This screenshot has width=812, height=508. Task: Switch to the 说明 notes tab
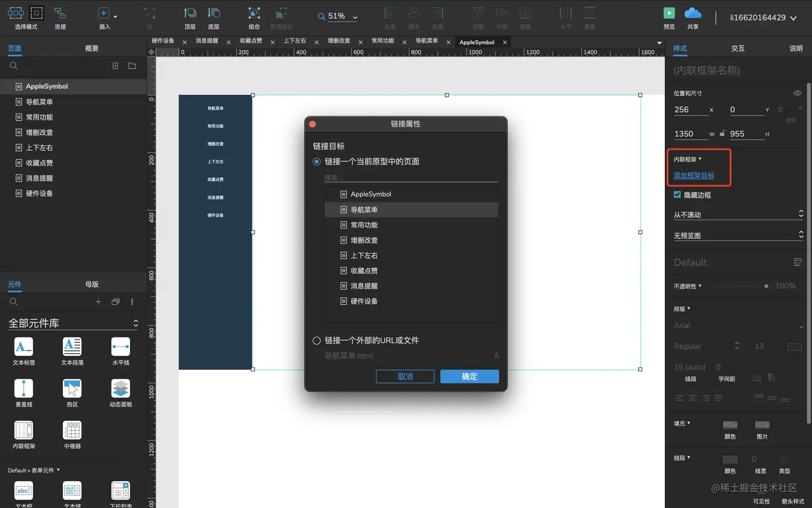coord(796,48)
